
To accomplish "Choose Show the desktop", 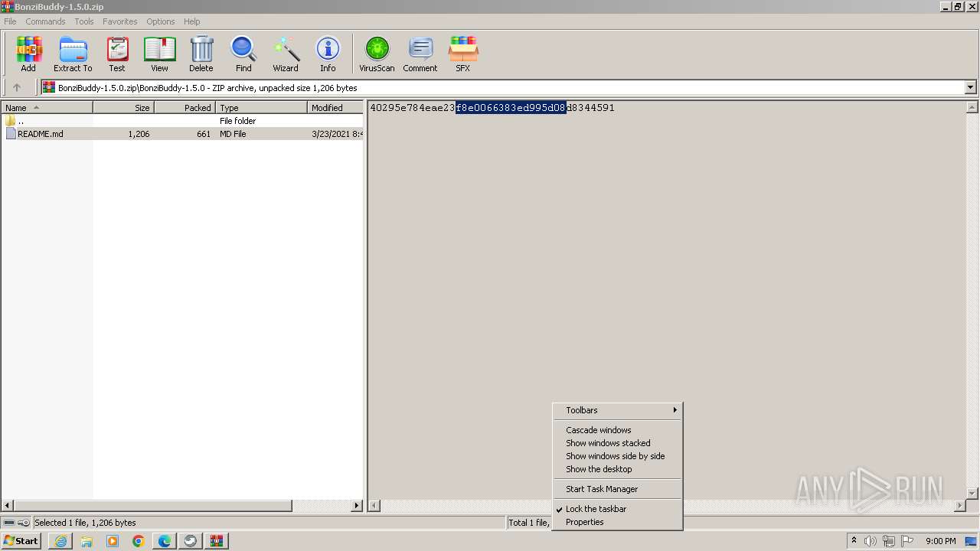I will [x=617, y=469].
